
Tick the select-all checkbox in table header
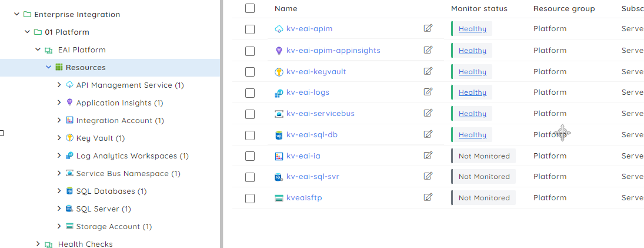tap(250, 8)
